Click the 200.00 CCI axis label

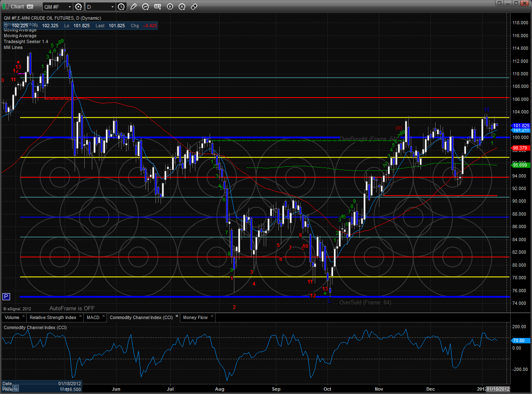pos(520,327)
